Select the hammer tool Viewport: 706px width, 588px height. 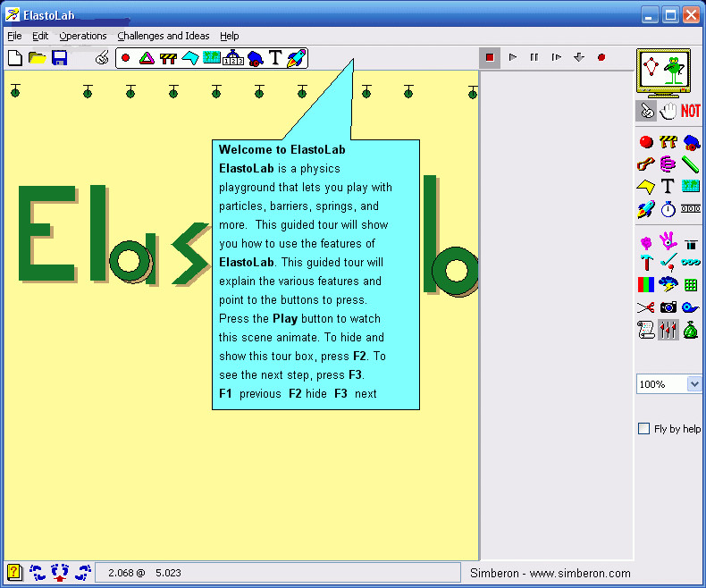point(646,263)
